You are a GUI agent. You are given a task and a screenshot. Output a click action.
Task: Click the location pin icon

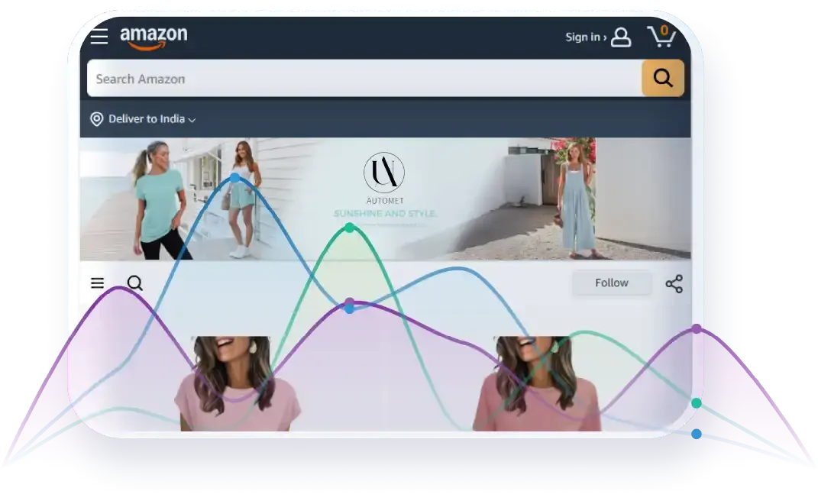click(97, 119)
